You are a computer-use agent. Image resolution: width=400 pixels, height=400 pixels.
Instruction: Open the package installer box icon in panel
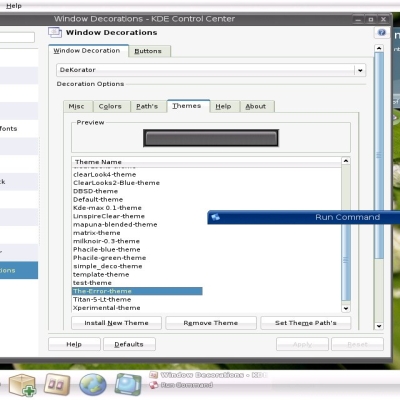click(22, 385)
